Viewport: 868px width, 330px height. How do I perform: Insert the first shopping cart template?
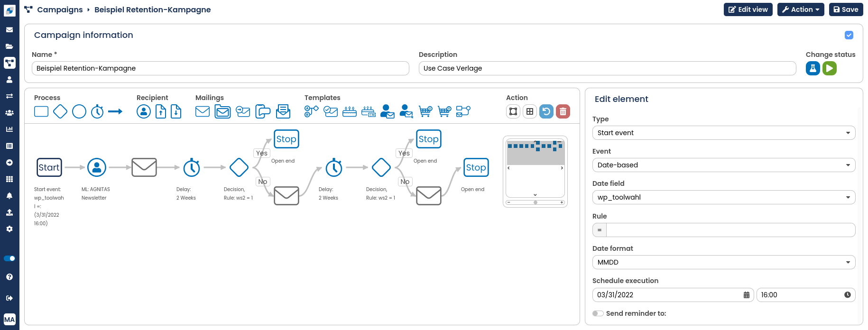(425, 111)
